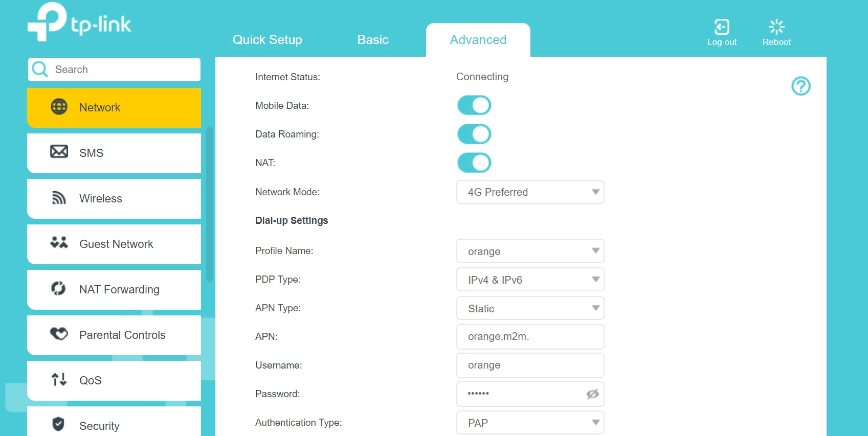Image resolution: width=868 pixels, height=436 pixels.
Task: Click the sidebar menu scrollbar
Action: click(209, 204)
